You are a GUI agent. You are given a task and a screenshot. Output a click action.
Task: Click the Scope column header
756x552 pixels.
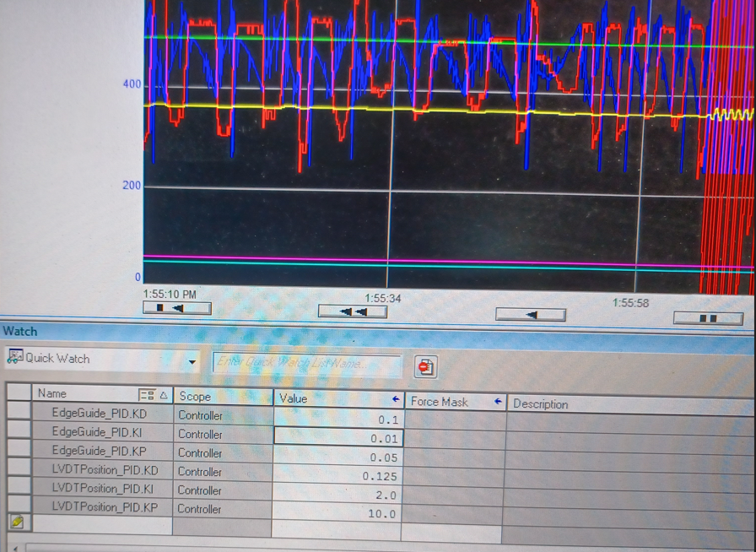(x=224, y=397)
